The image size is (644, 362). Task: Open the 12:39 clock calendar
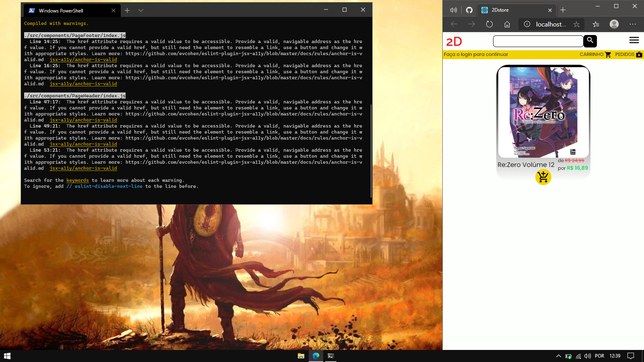tap(615, 356)
